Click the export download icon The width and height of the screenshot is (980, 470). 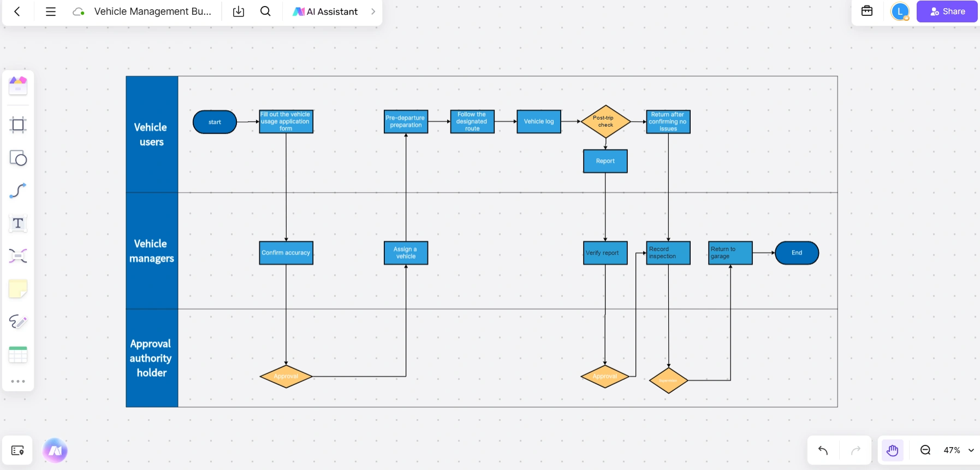point(239,11)
